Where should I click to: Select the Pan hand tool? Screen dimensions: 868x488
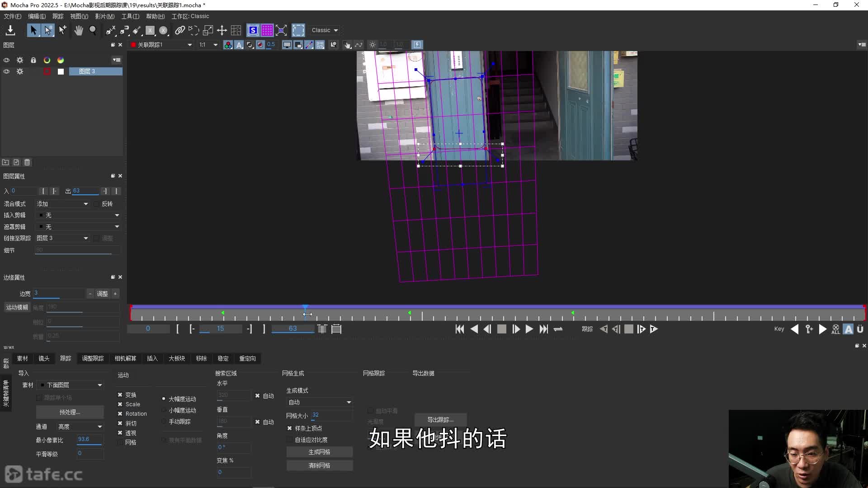click(x=79, y=30)
